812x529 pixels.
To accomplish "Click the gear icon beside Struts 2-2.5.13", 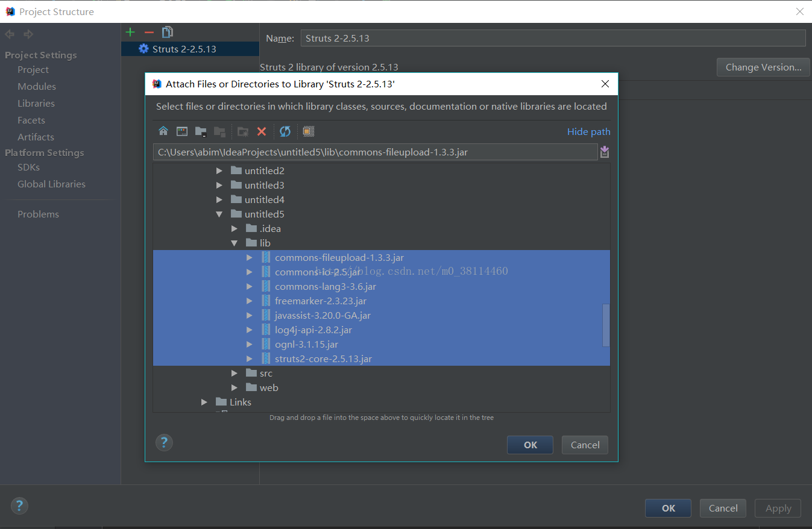I will tap(143, 49).
